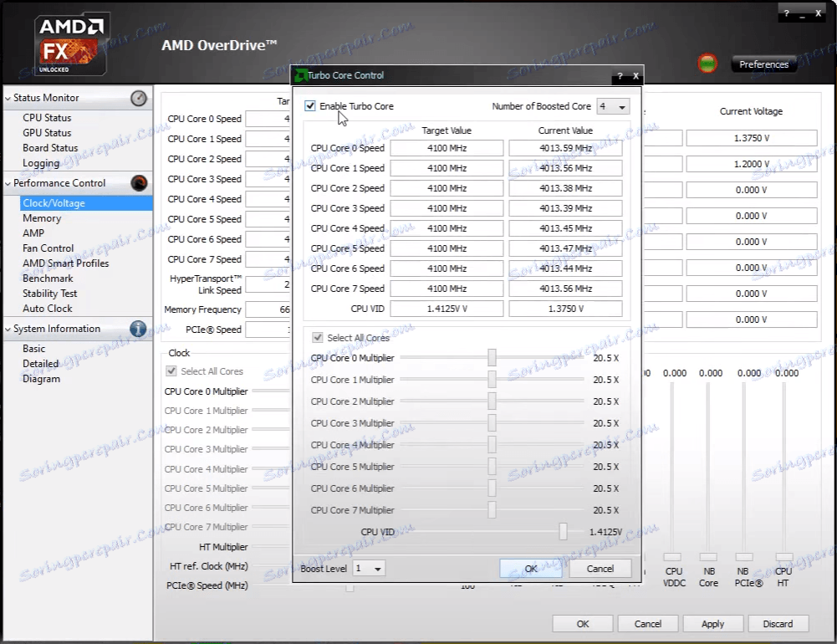The width and height of the screenshot is (837, 644).
Task: Click CPU Core 4 Speed current value 4013.45 MHz
Action: [565, 228]
